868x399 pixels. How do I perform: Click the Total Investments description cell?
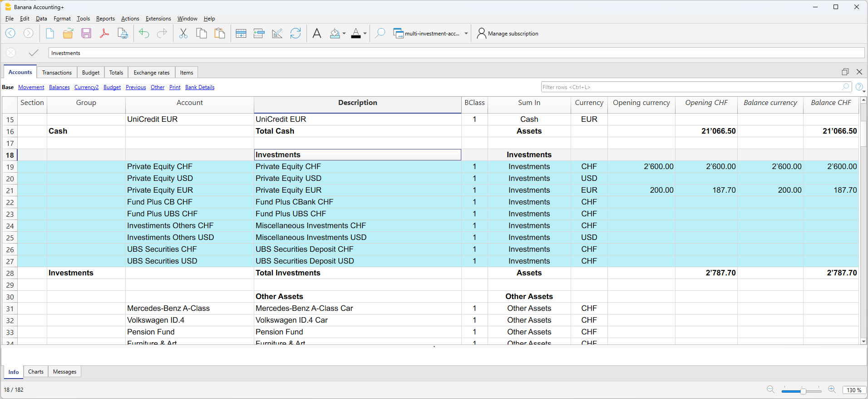coord(358,273)
